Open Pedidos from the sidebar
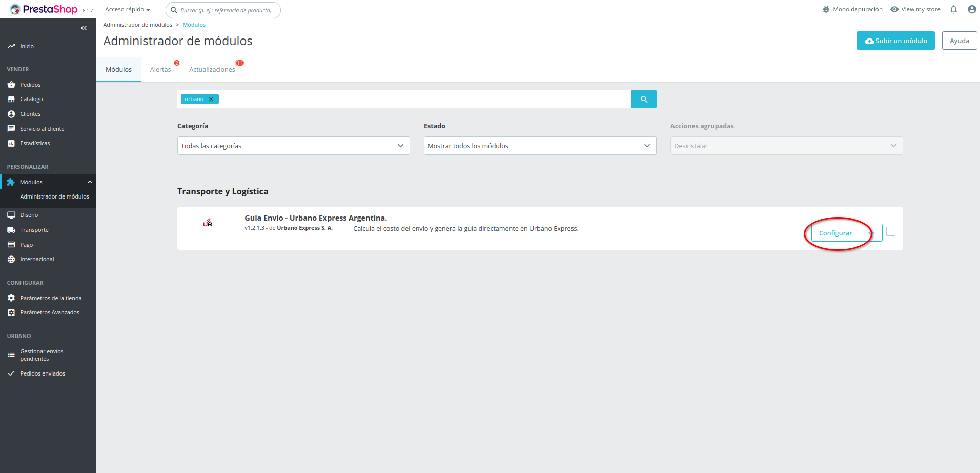Image resolution: width=980 pixels, height=473 pixels. click(30, 85)
